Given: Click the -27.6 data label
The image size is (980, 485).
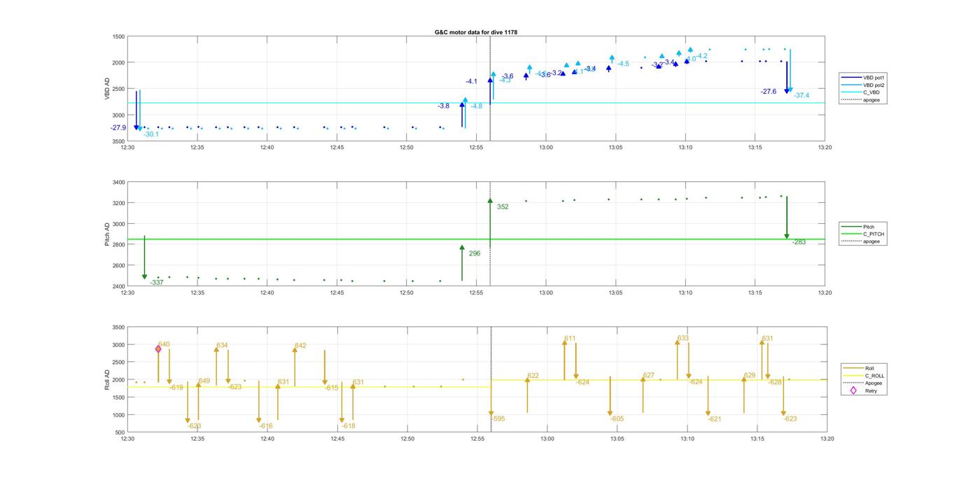Looking at the screenshot, I should click(x=769, y=92).
